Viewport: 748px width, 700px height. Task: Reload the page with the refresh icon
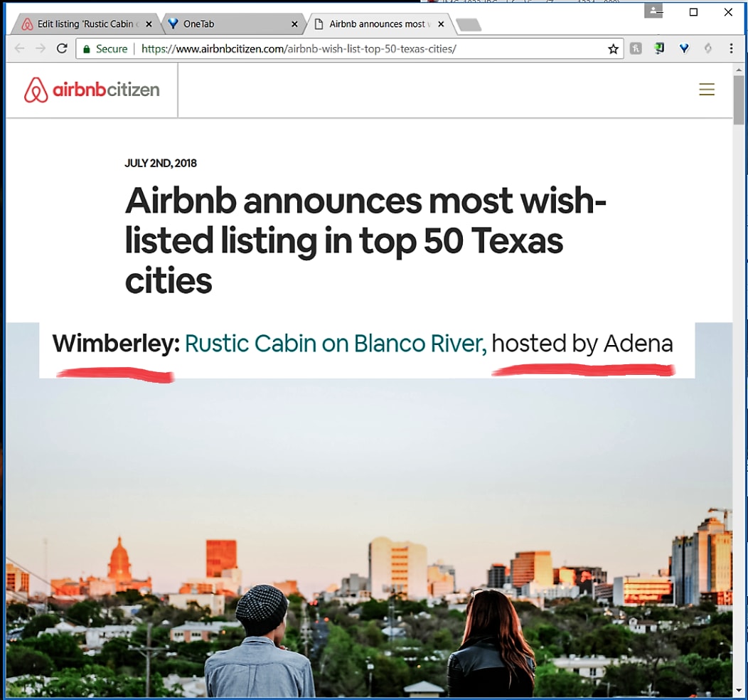(x=62, y=48)
